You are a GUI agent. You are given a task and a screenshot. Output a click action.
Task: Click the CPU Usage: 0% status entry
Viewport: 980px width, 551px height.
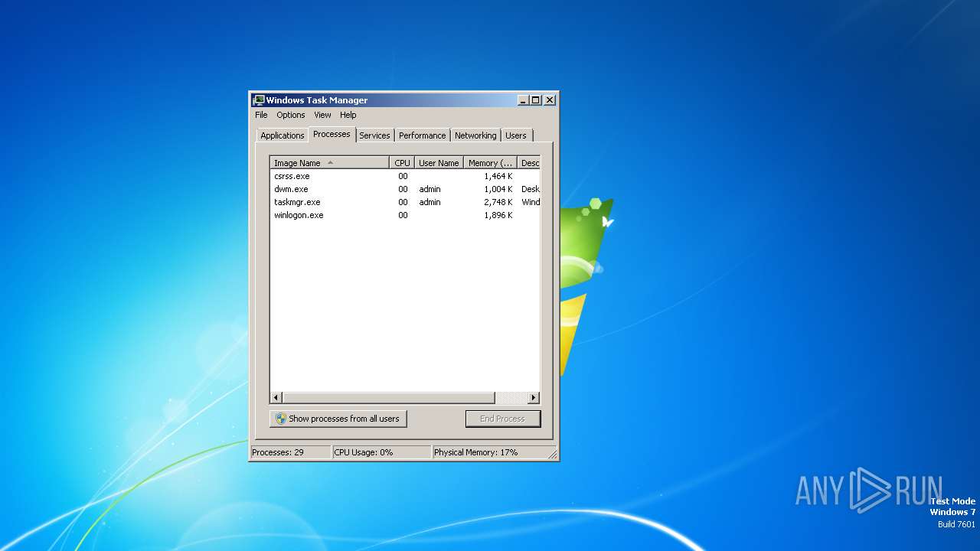click(381, 452)
